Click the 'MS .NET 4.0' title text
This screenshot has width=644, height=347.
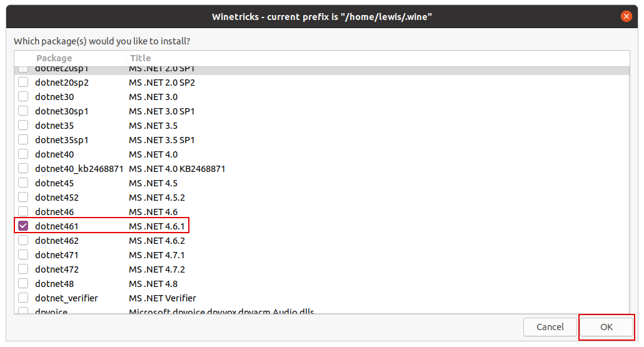pos(153,154)
